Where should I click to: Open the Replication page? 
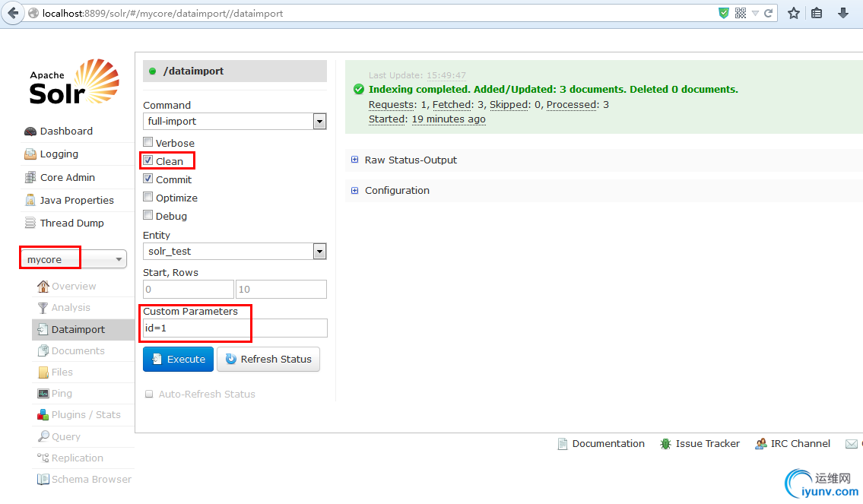click(x=77, y=458)
